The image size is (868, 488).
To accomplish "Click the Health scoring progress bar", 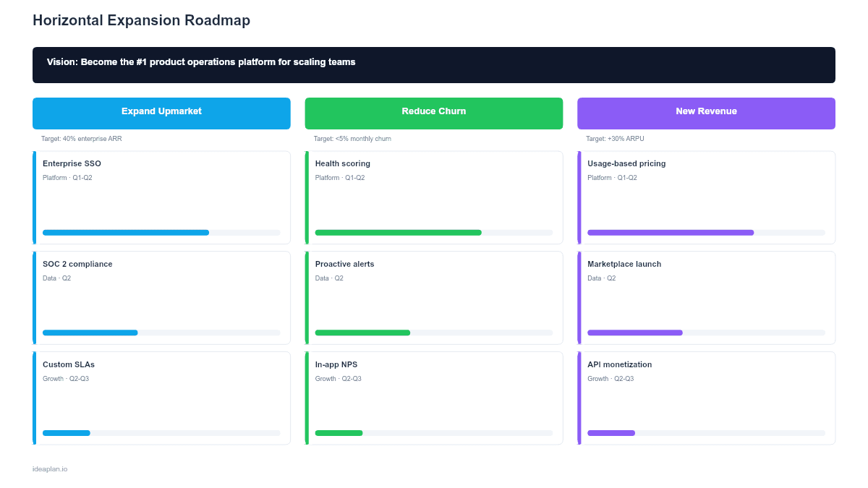I will [x=434, y=232].
